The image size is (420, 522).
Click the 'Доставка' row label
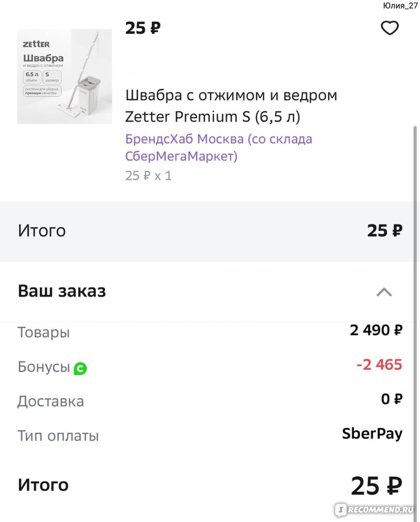click(x=50, y=401)
